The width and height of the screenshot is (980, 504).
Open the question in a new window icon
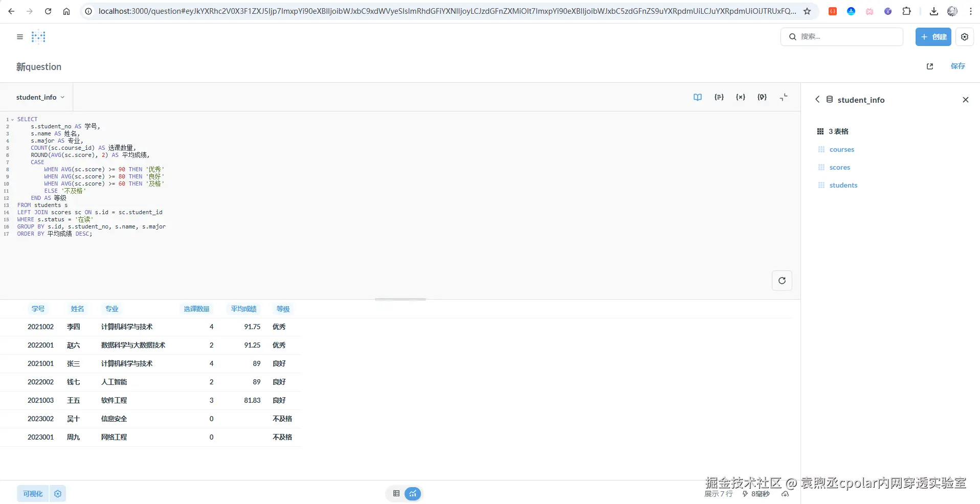(930, 66)
